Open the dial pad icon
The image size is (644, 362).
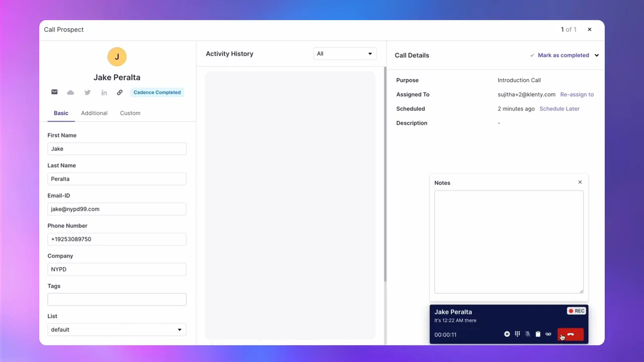pyautogui.click(x=517, y=334)
